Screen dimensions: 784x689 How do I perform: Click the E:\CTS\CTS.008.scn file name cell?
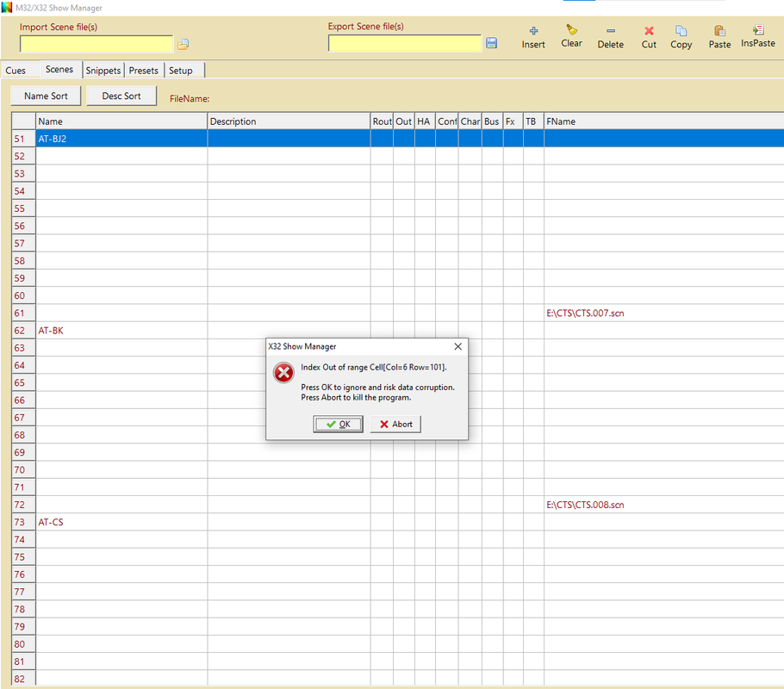[664, 505]
